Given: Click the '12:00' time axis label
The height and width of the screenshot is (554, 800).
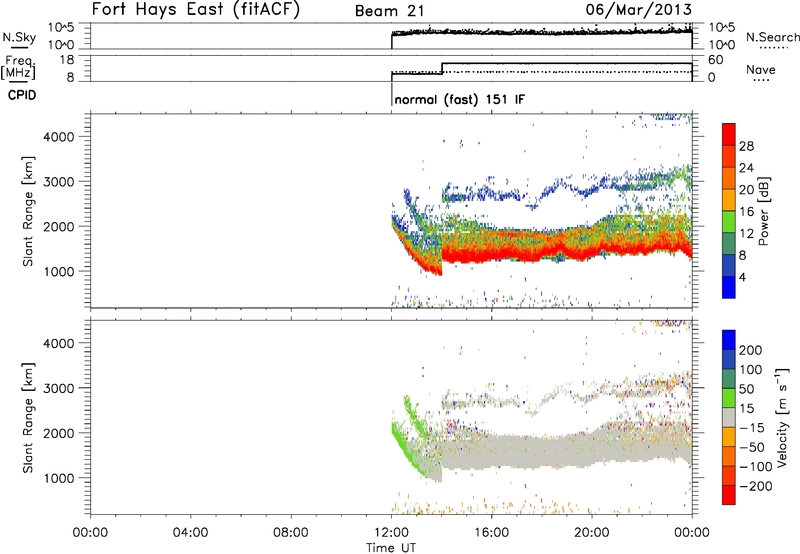Looking at the screenshot, I should [391, 533].
